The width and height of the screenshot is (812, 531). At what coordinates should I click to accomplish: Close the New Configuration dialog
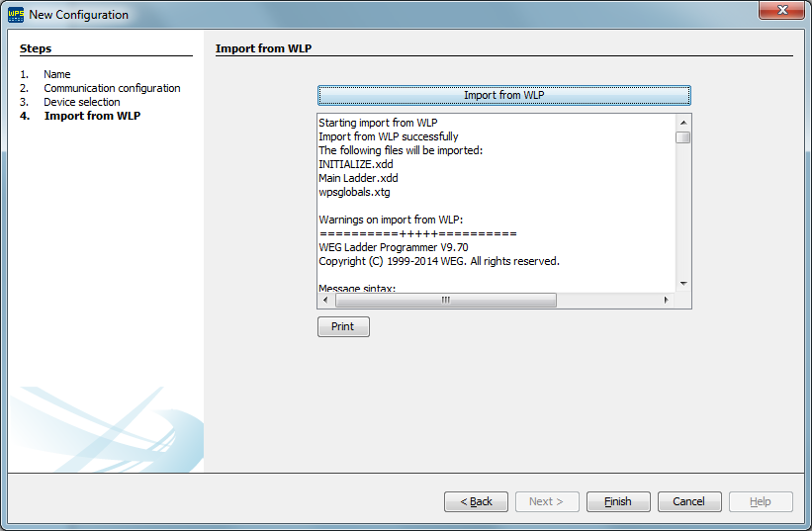[780, 12]
